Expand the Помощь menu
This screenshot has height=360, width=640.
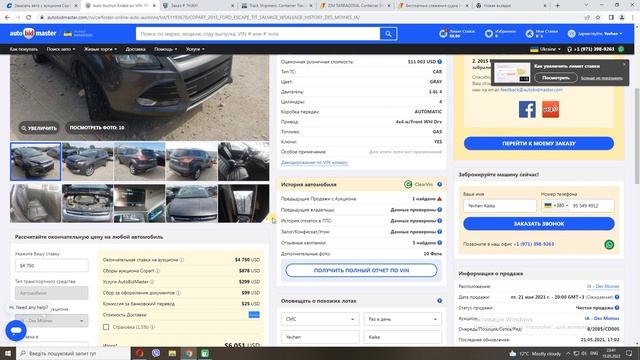click(x=166, y=49)
